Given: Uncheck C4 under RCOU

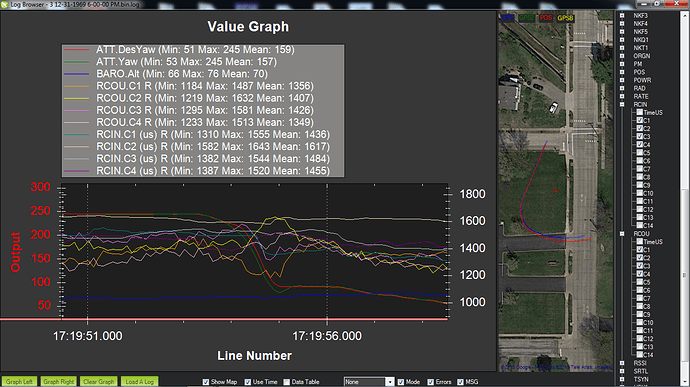Looking at the screenshot, I should click(x=640, y=274).
